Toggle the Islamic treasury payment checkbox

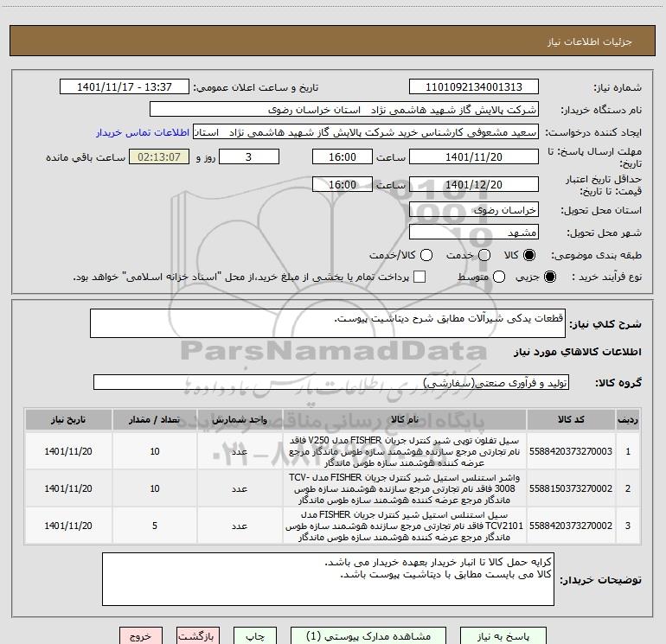pyautogui.click(x=419, y=277)
